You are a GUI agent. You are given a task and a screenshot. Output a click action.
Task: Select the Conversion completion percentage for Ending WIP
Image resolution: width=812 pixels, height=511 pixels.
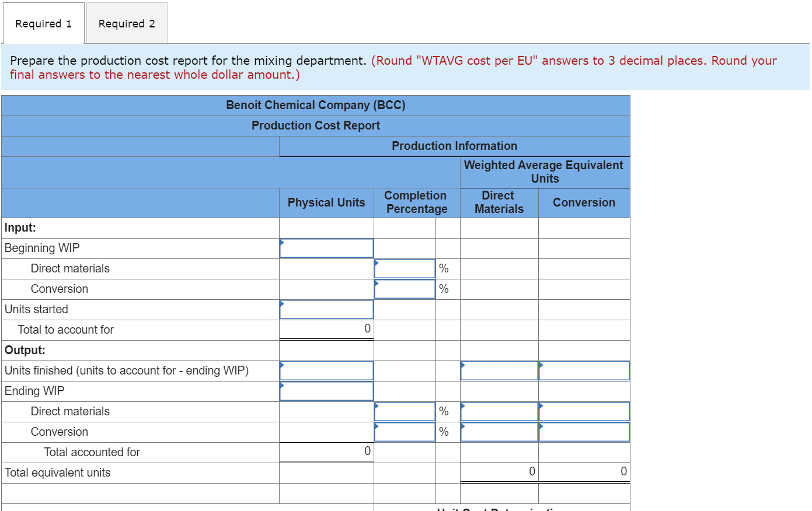(405, 432)
